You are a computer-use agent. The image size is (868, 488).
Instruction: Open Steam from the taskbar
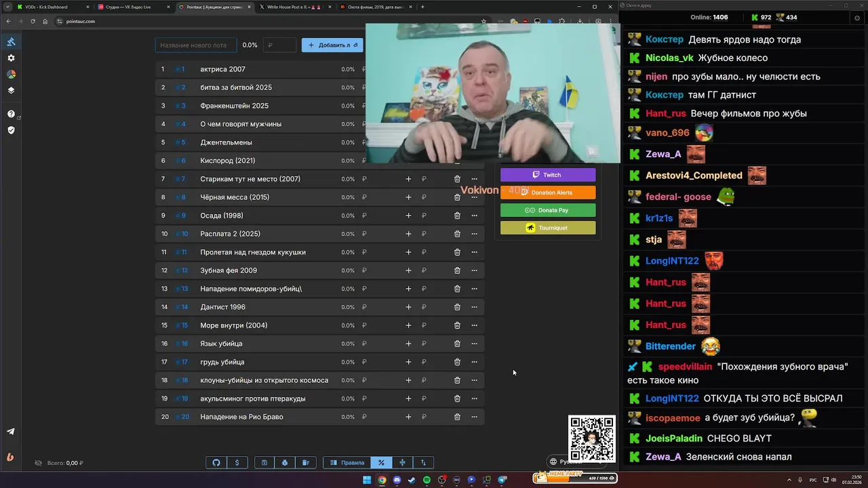point(412,480)
